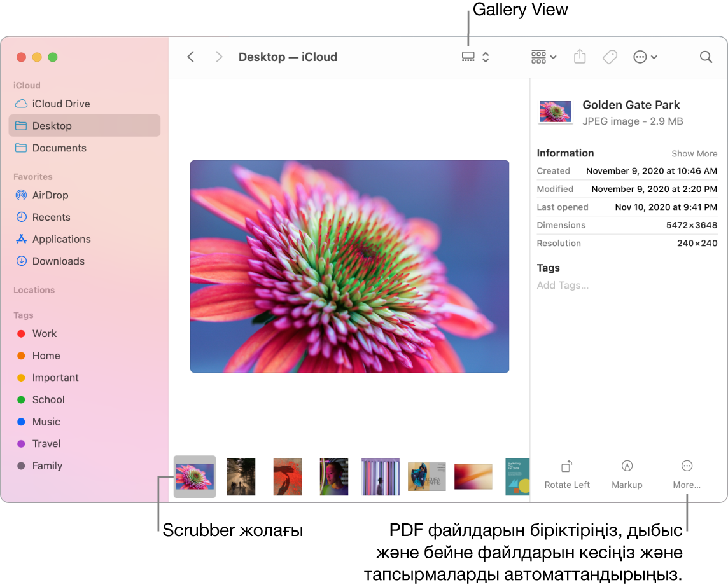Select the Louisa Parris thumbnail
Screen dimensions: 728x587
pos(426,476)
